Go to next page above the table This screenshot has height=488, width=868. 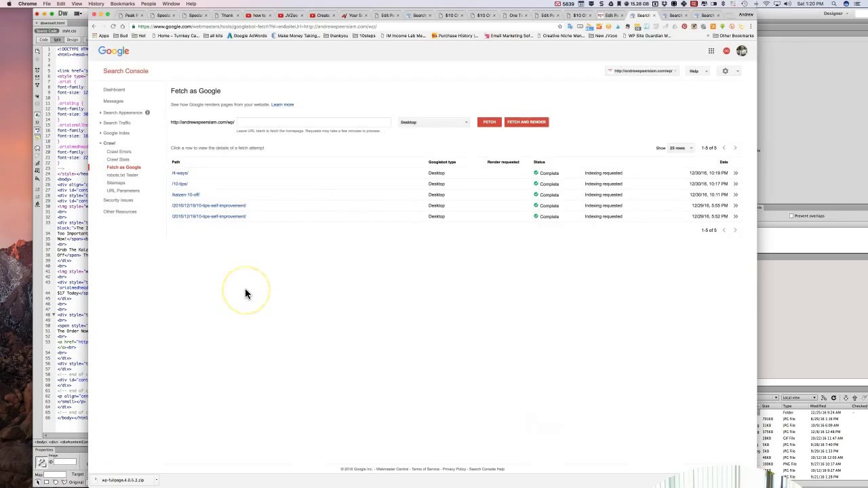click(735, 148)
